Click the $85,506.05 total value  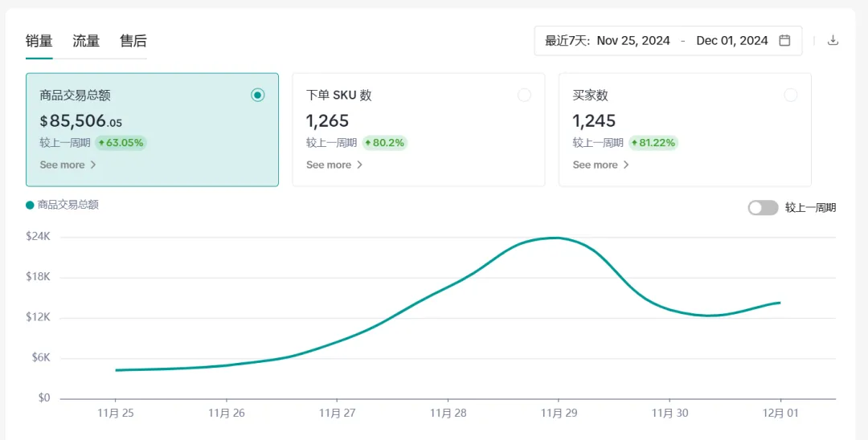pyautogui.click(x=81, y=120)
